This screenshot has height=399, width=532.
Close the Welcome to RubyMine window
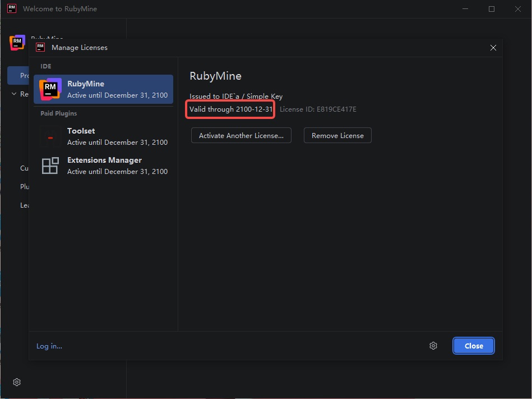(518, 9)
